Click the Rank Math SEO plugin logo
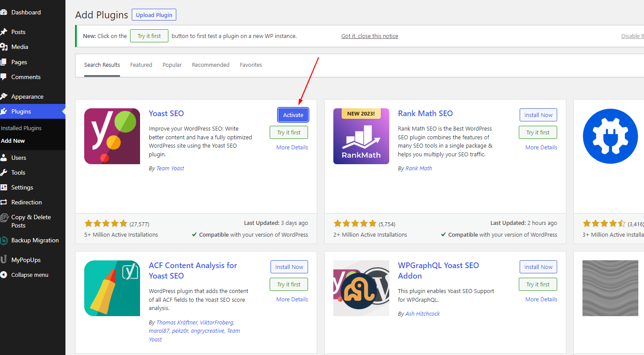The image size is (644, 355). [361, 136]
